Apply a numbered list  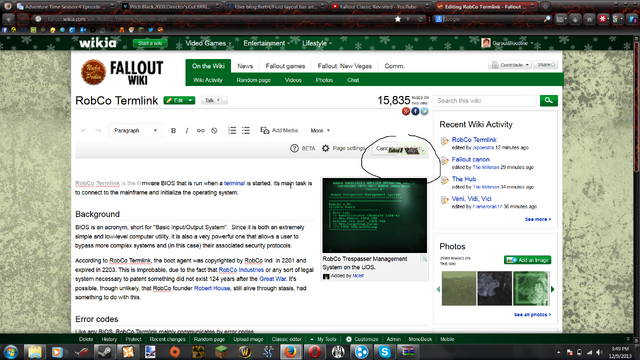coord(232,131)
